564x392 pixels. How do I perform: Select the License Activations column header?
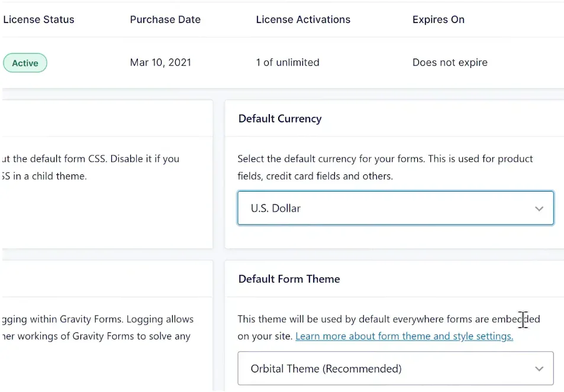(303, 20)
